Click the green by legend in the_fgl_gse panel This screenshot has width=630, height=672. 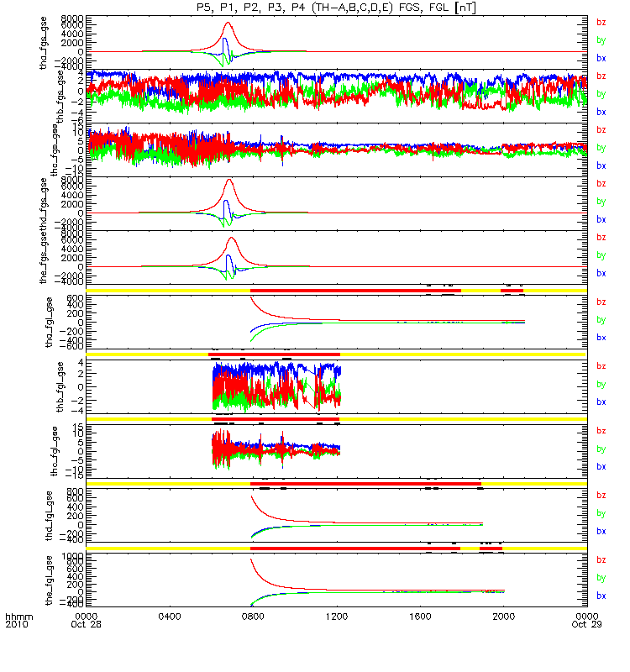pyautogui.click(x=601, y=578)
